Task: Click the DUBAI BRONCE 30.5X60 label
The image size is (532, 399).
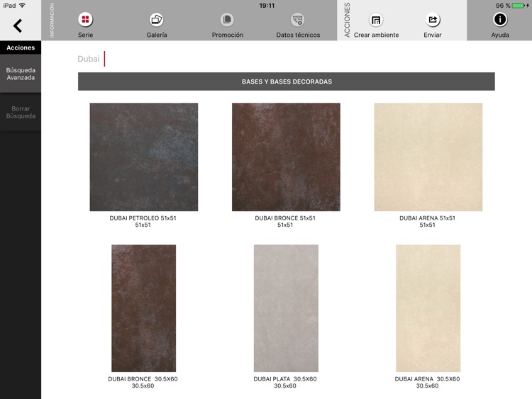Action: [x=143, y=379]
